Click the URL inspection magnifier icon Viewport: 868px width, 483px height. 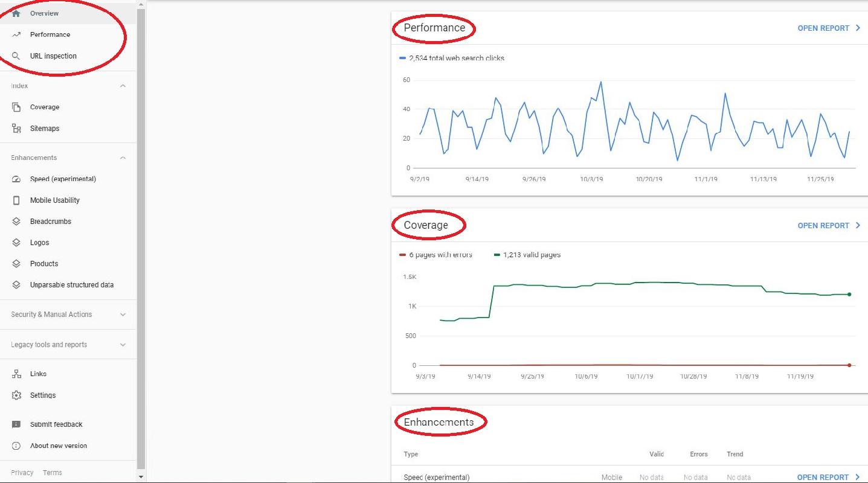tap(16, 56)
